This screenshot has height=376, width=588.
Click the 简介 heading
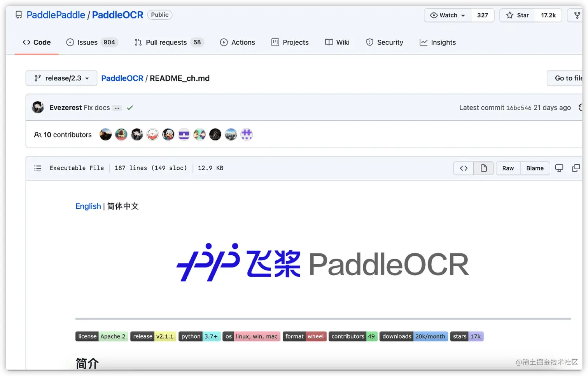87,363
